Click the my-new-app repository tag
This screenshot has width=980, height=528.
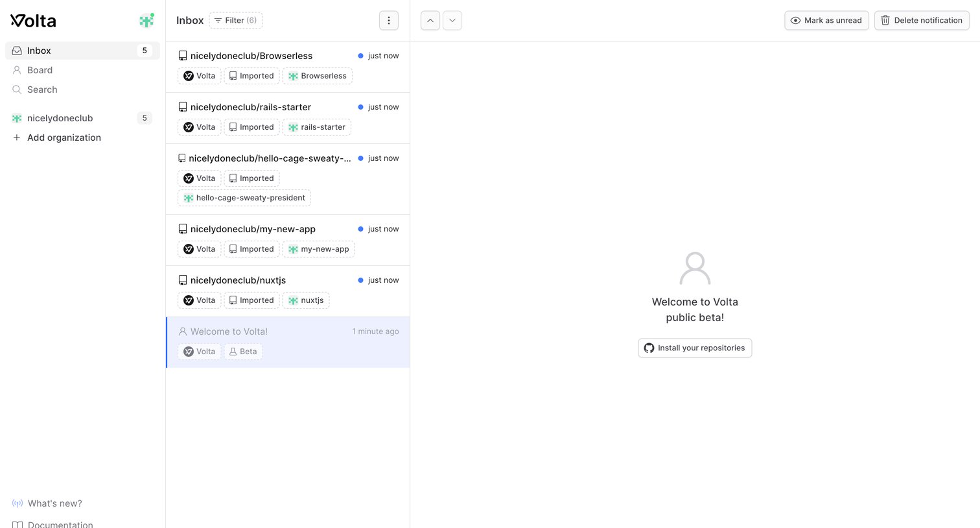tap(319, 249)
